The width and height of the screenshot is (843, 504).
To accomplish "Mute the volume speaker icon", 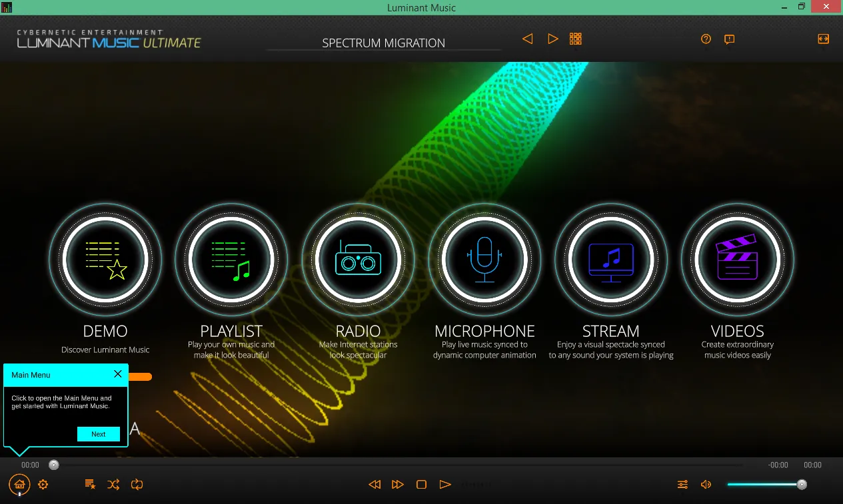I will (706, 485).
